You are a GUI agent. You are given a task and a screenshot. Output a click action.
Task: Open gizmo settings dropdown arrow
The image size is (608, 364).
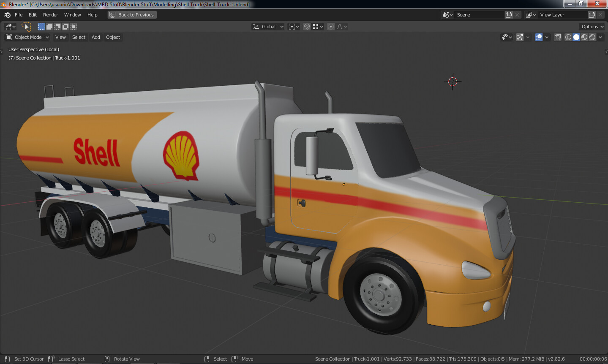coord(528,37)
